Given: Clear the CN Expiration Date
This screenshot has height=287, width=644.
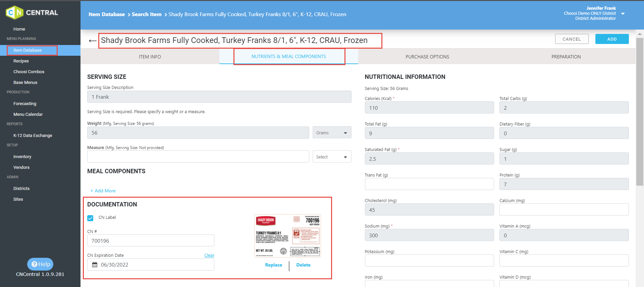Looking at the screenshot, I should (x=209, y=255).
